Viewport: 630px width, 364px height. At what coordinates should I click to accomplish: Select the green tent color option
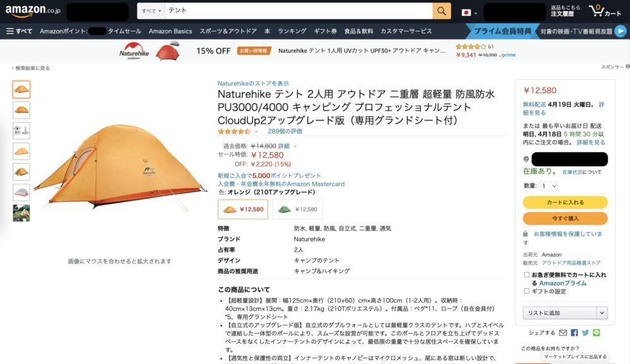[297, 209]
